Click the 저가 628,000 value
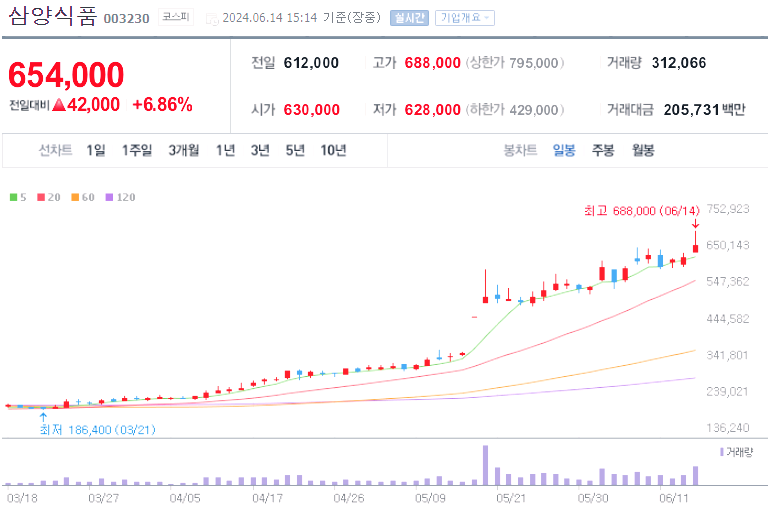The height and width of the screenshot is (506, 768). click(432, 110)
